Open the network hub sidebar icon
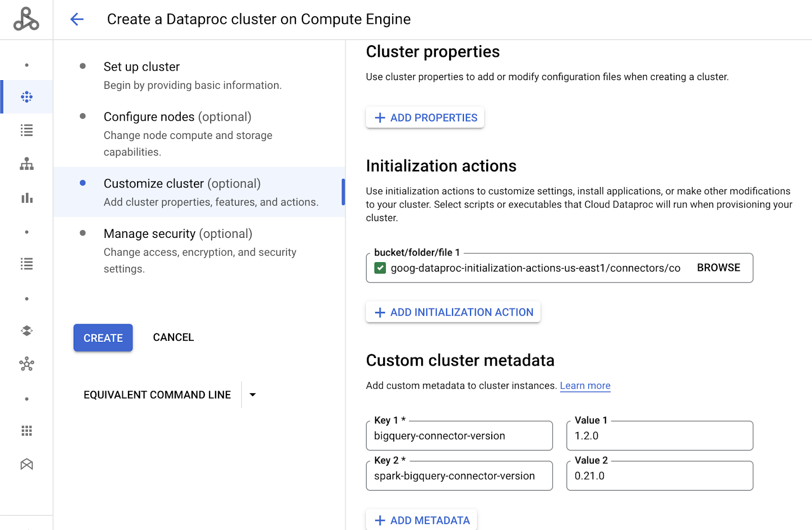 tap(27, 364)
